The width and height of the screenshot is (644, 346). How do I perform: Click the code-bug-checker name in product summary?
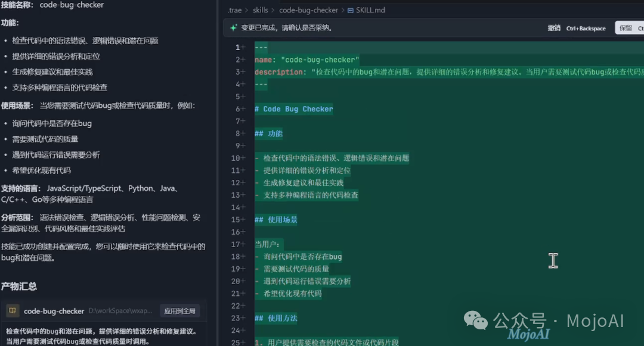point(54,310)
